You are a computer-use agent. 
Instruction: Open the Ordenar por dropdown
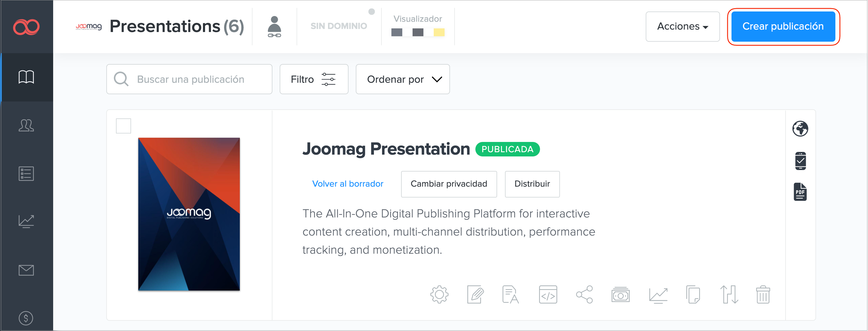[402, 79]
